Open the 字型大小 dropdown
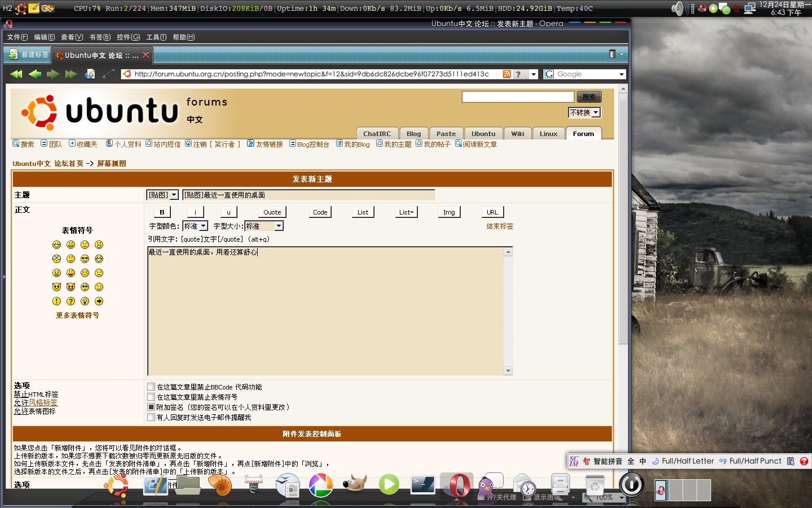The height and width of the screenshot is (508, 812). click(x=264, y=226)
